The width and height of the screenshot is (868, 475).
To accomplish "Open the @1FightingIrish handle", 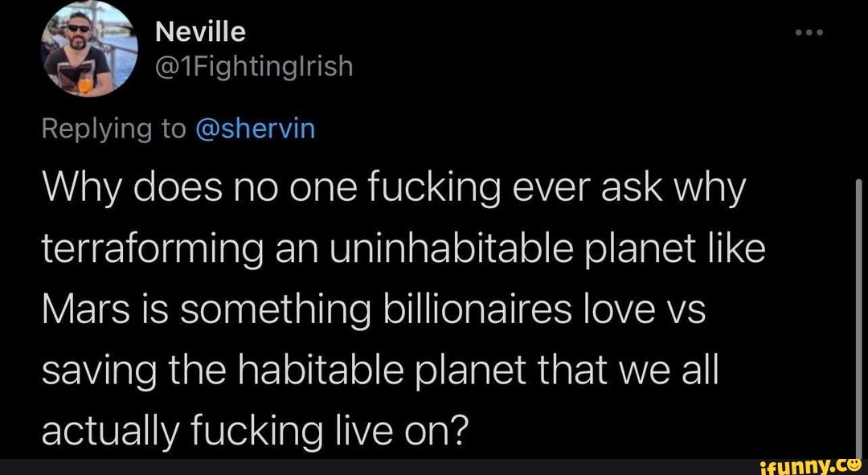I will tap(253, 66).
